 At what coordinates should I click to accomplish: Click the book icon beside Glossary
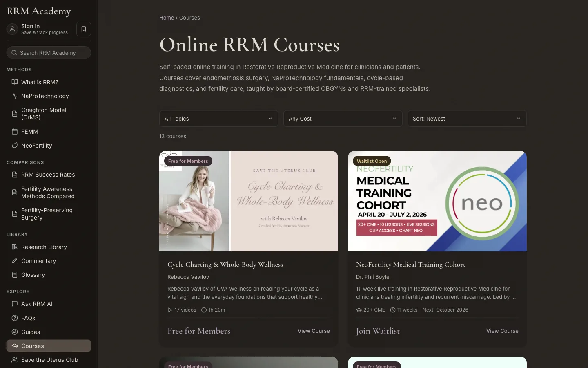click(x=15, y=275)
